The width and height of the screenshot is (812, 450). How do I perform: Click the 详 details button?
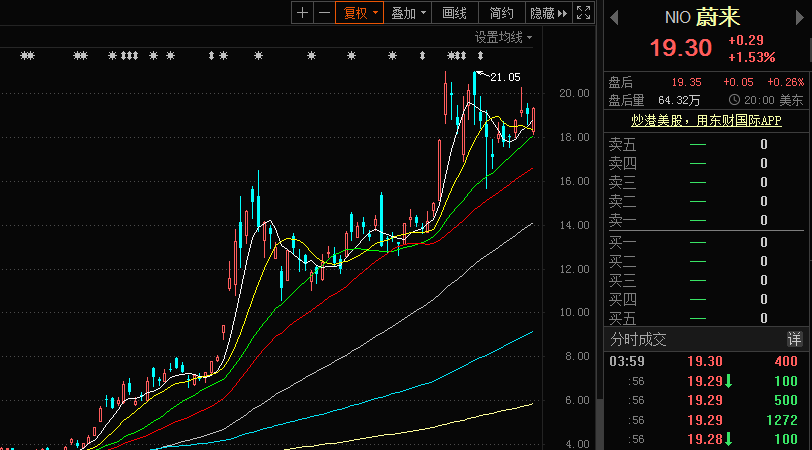pyautogui.click(x=795, y=339)
